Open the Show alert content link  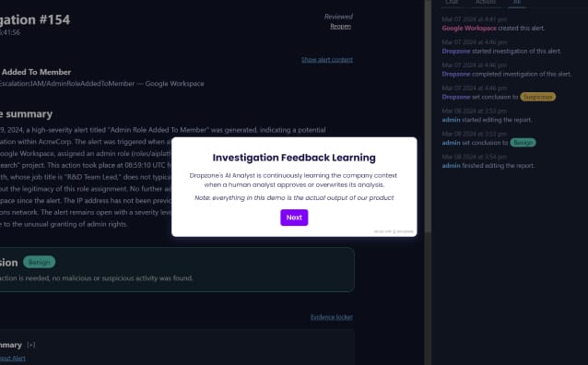[327, 60]
